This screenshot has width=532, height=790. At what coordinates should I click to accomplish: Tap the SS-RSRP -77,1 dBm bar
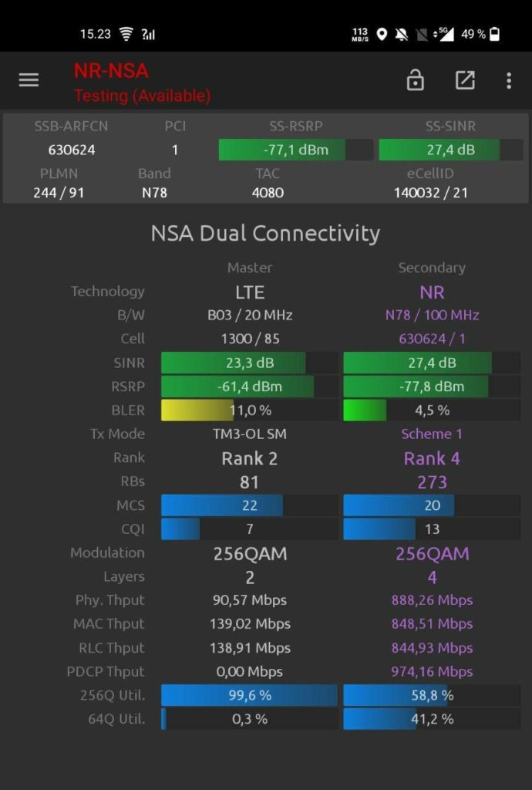(295, 150)
